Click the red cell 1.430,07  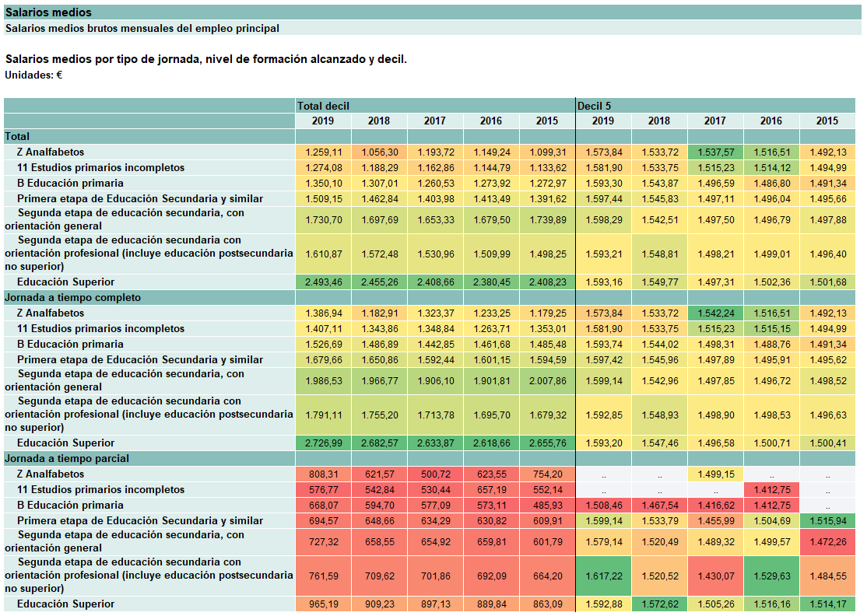tap(715, 576)
